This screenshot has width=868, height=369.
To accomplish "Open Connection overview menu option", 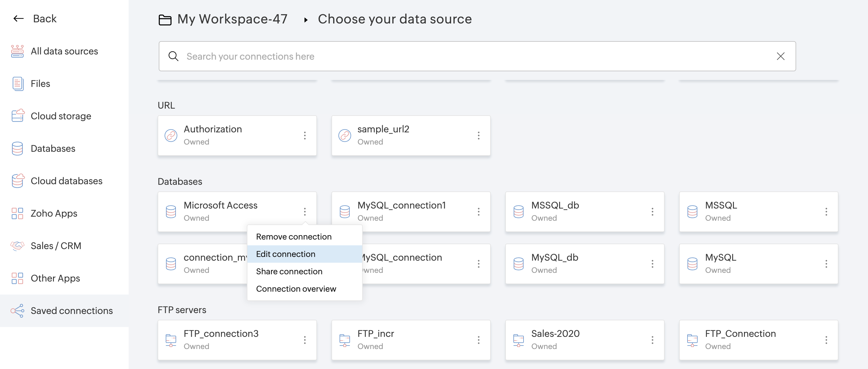I will click(x=296, y=289).
